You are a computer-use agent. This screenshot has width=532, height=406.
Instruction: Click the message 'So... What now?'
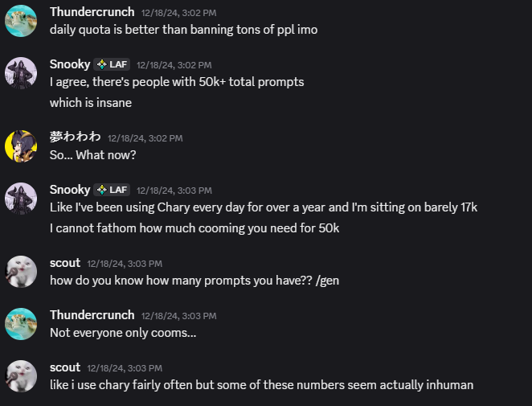tap(93, 155)
